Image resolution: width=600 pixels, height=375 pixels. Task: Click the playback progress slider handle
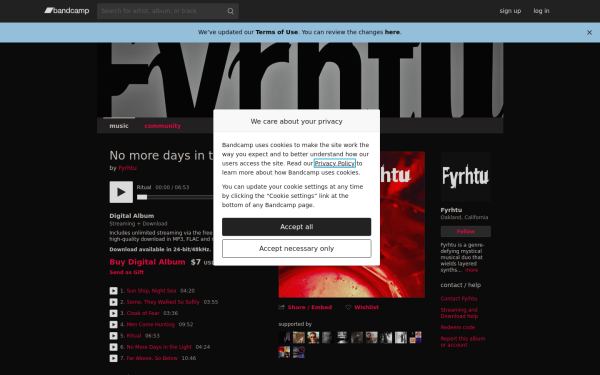(142, 197)
